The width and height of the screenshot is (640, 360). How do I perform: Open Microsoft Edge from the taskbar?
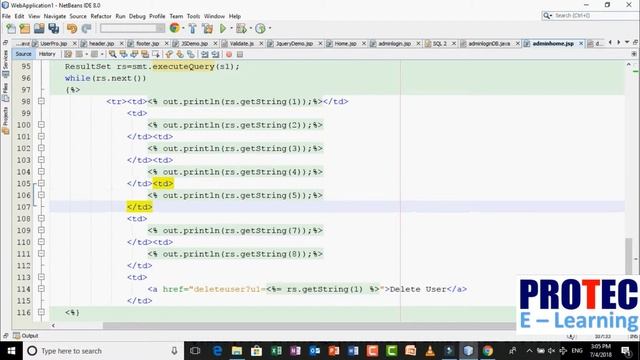pos(217,351)
